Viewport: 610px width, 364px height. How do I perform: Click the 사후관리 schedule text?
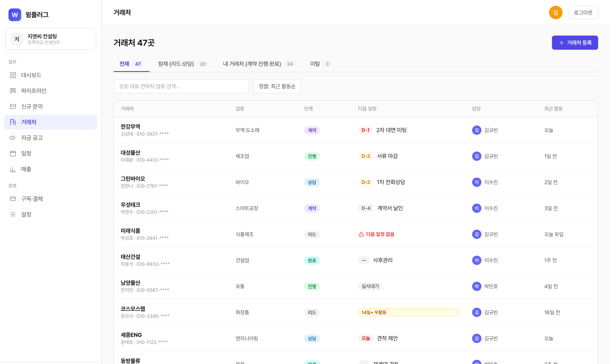pos(383,260)
